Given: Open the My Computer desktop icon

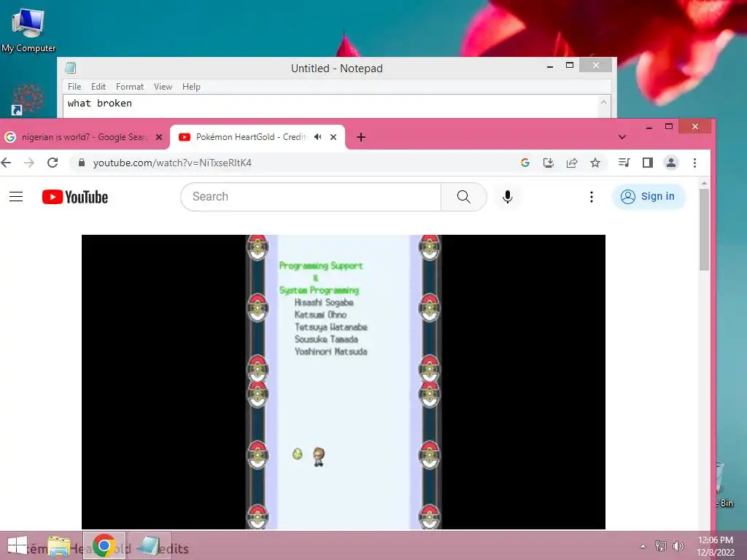Looking at the screenshot, I should pyautogui.click(x=28, y=30).
